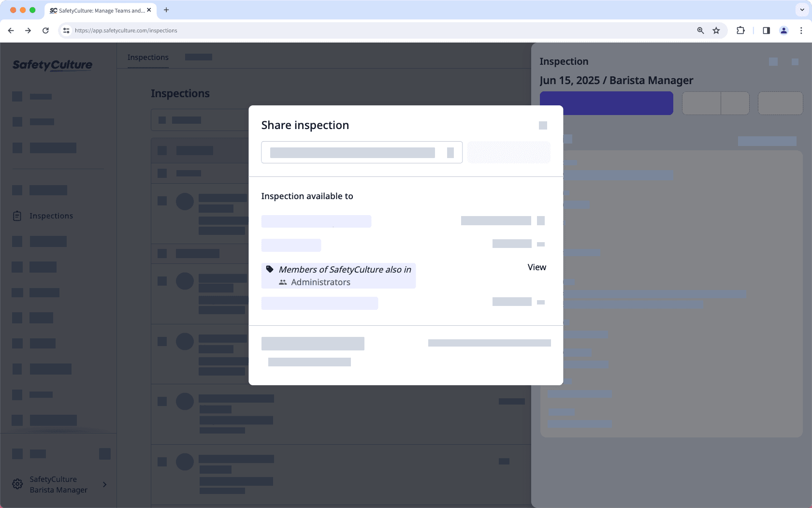Click the group icon next to Administrators
Screen dimensions: 812x508
click(283, 282)
